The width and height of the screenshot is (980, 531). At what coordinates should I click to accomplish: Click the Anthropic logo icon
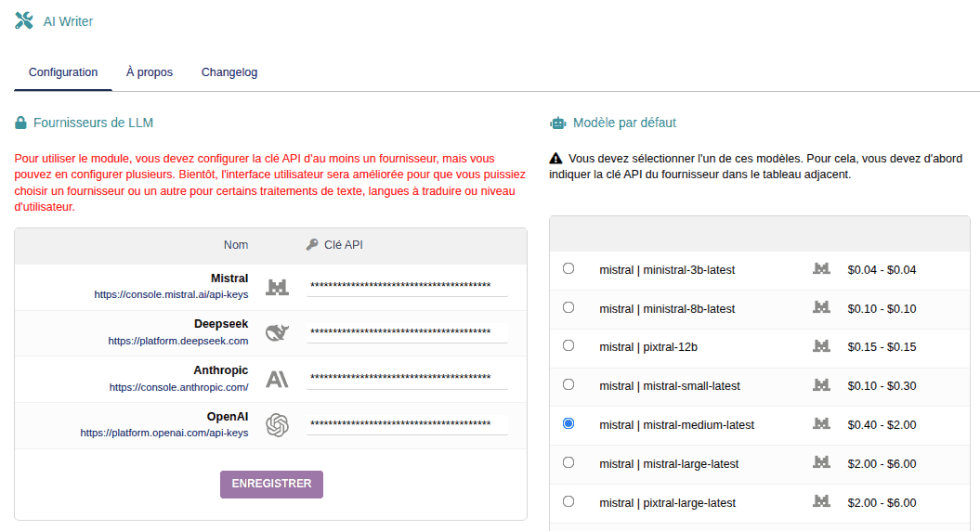277,379
